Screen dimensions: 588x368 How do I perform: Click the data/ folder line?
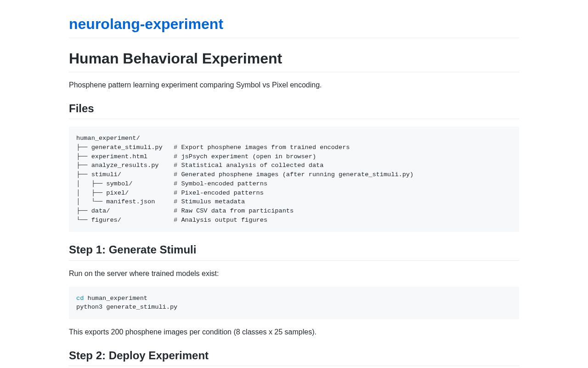[x=185, y=211]
